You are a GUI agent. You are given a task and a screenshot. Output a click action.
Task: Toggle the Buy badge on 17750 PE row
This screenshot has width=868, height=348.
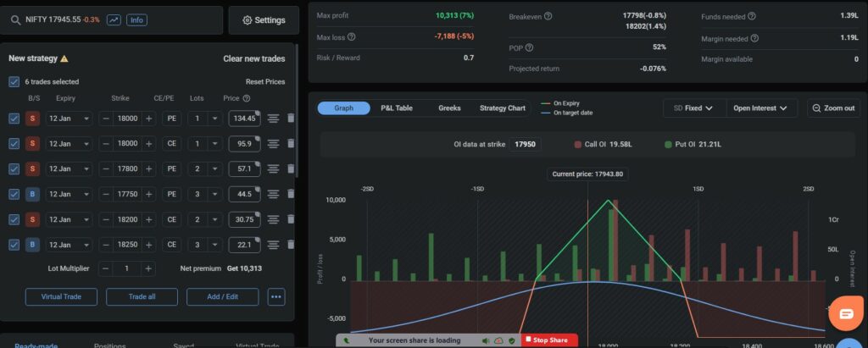coord(32,194)
